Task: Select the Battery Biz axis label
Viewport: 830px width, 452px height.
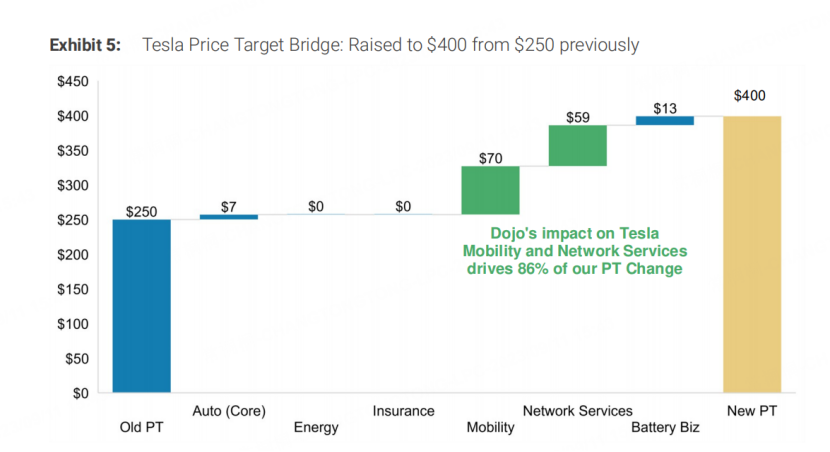Action: [x=665, y=427]
